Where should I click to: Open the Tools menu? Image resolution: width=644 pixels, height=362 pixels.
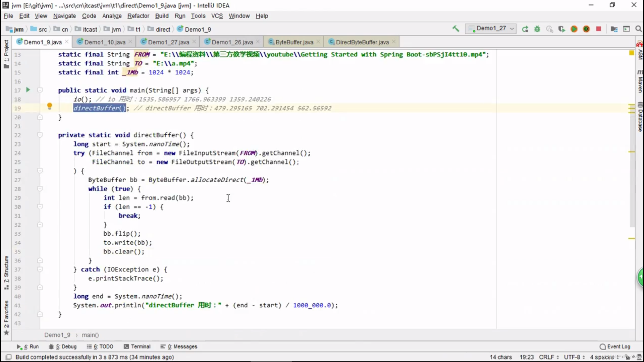pyautogui.click(x=198, y=16)
